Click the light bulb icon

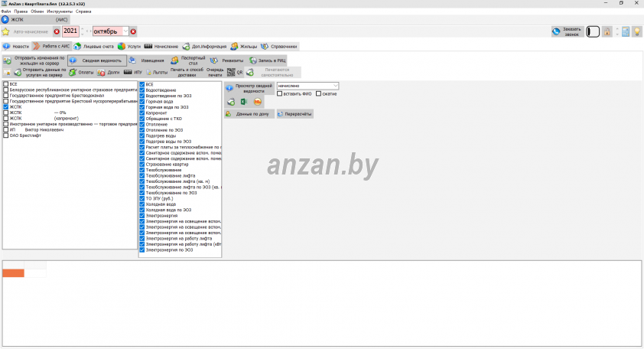coord(636,31)
